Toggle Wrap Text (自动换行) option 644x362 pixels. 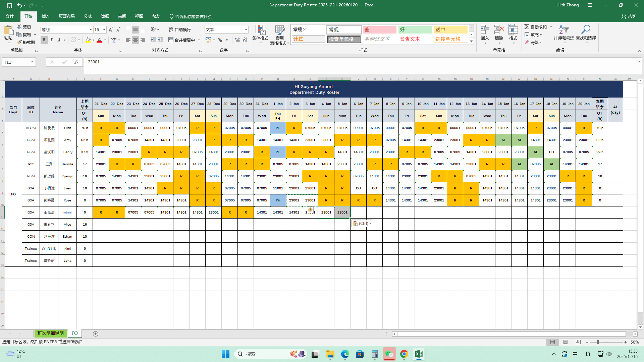tap(180, 30)
